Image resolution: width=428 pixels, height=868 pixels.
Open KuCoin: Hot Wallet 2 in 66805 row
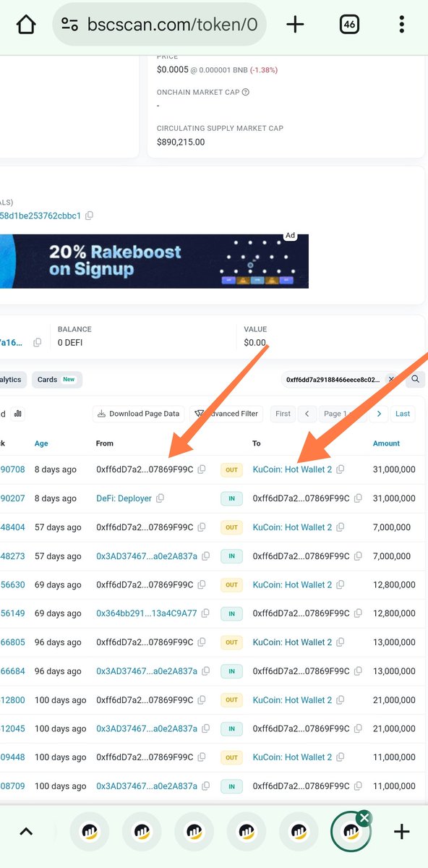tap(292, 642)
